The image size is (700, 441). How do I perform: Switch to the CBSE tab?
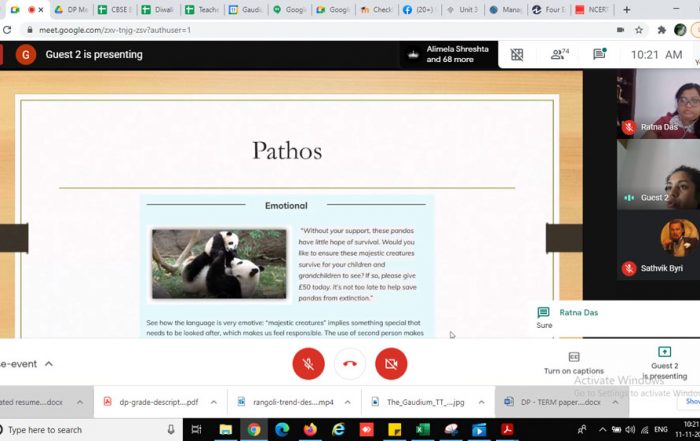point(115,9)
